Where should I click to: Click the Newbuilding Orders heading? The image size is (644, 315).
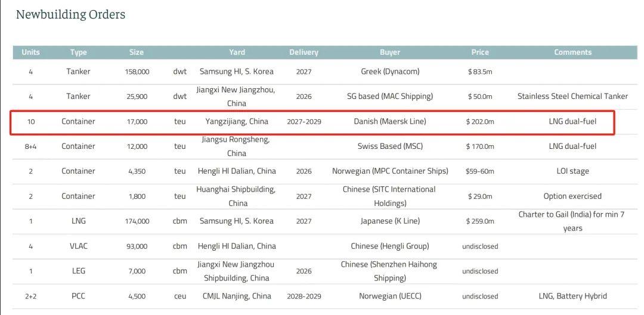pos(70,15)
